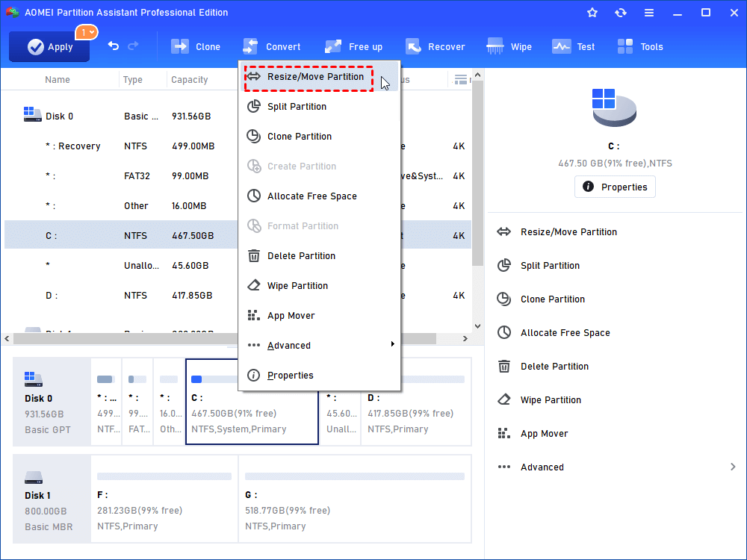Select the F: partition block on Disk 1
747x560 pixels.
pyautogui.click(x=164, y=499)
